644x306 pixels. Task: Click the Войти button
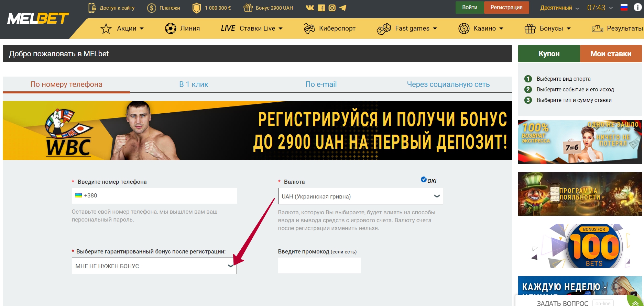coord(470,8)
